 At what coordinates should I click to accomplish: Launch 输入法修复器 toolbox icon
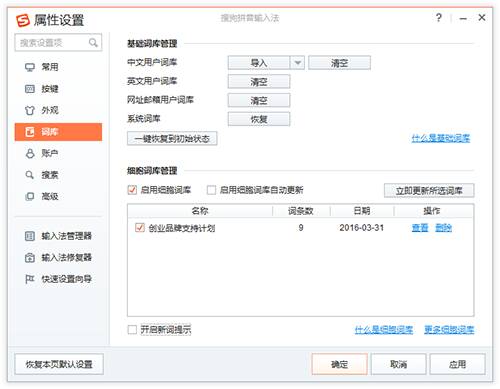coord(30,257)
